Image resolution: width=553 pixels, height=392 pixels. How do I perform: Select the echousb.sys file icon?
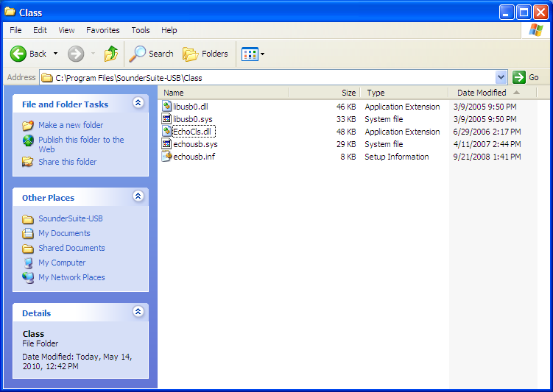(167, 144)
